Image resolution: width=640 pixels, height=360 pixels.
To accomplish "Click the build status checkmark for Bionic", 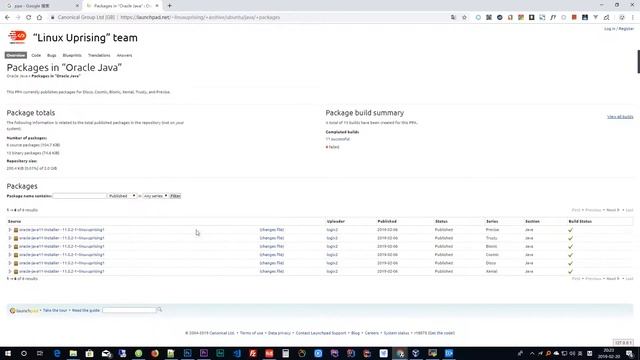I will point(570,247).
